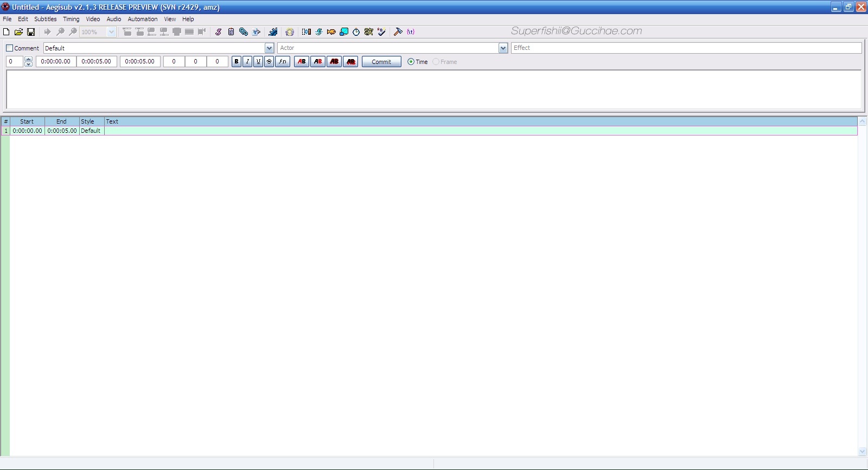Click Shift subtitles to current frame icon
The width and height of the screenshot is (868, 470).
click(201, 32)
